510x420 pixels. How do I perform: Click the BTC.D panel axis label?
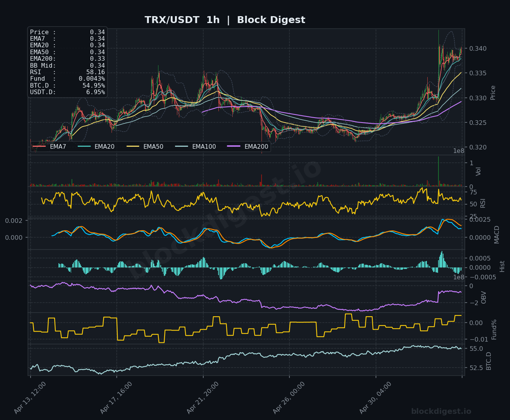tap(489, 361)
